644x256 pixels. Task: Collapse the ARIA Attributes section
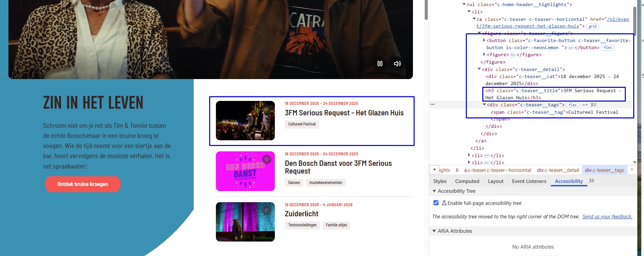[434, 231]
